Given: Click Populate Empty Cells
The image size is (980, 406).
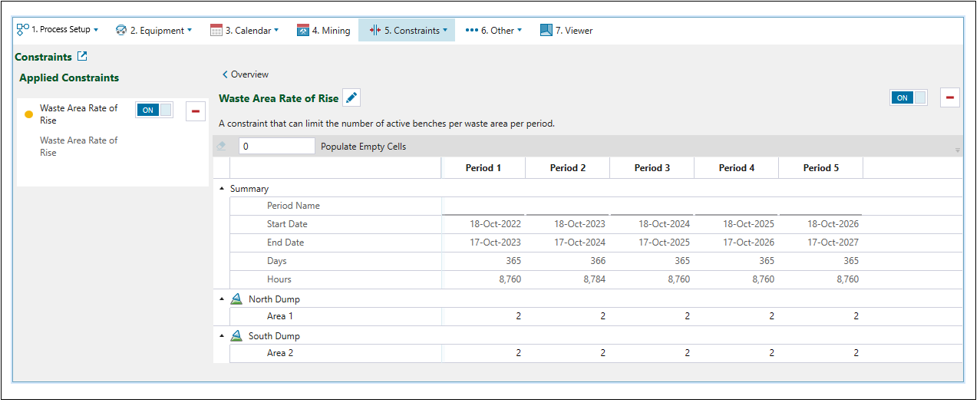Looking at the screenshot, I should [x=363, y=147].
